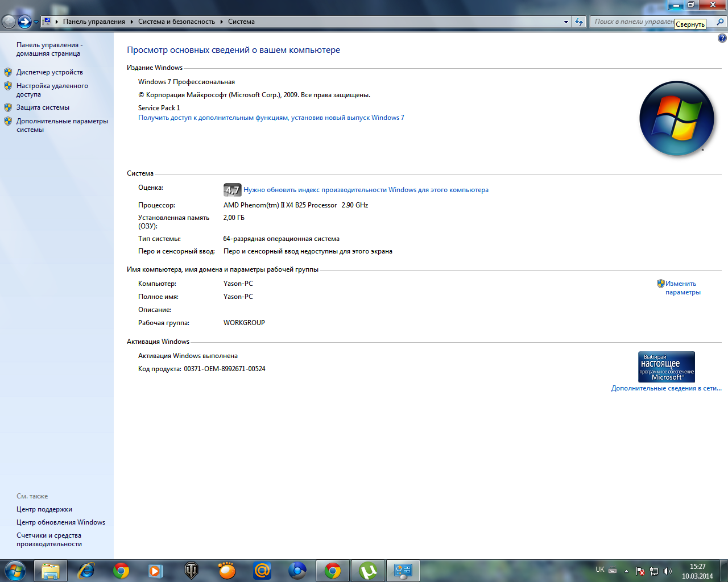Image resolution: width=728 pixels, height=582 pixels.
Task: Click the genuine Microsoft software badge
Action: (667, 367)
